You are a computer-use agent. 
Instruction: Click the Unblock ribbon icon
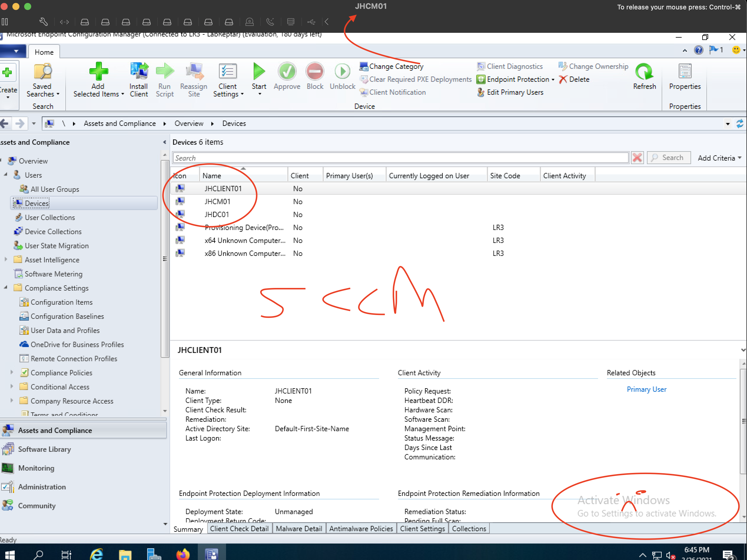coord(342,71)
